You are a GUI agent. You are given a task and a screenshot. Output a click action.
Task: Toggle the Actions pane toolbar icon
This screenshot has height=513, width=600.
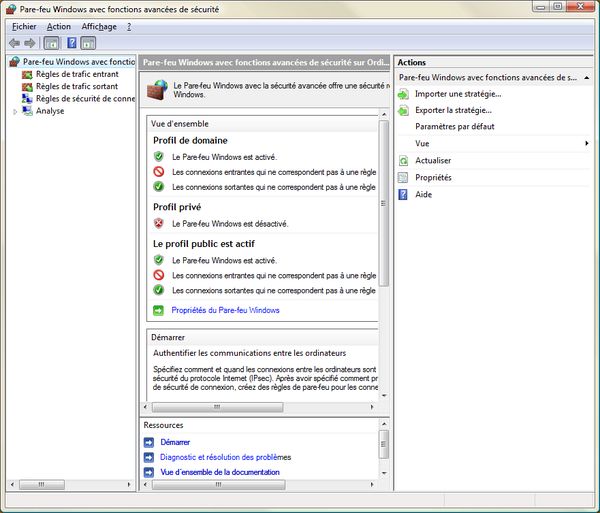[x=88, y=43]
